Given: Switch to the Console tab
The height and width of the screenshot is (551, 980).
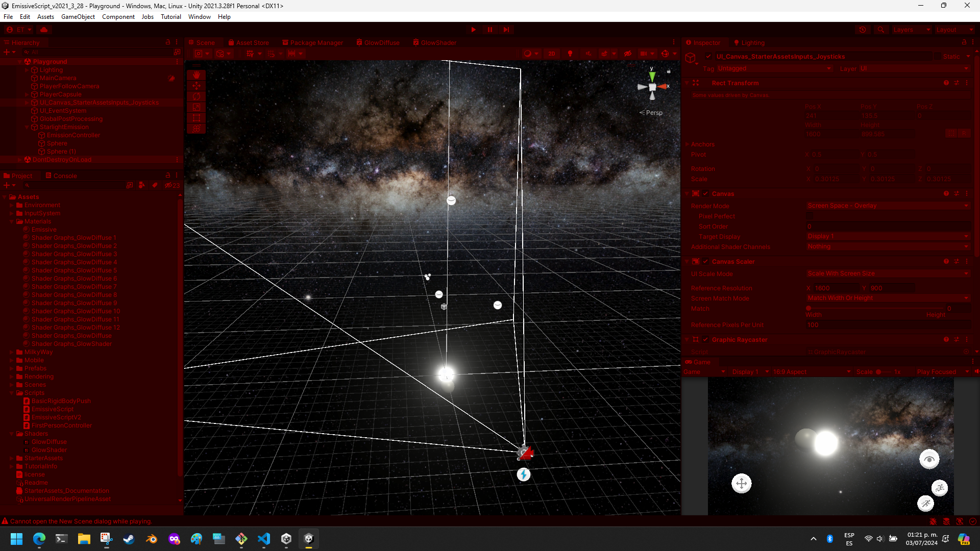Looking at the screenshot, I should coord(61,176).
